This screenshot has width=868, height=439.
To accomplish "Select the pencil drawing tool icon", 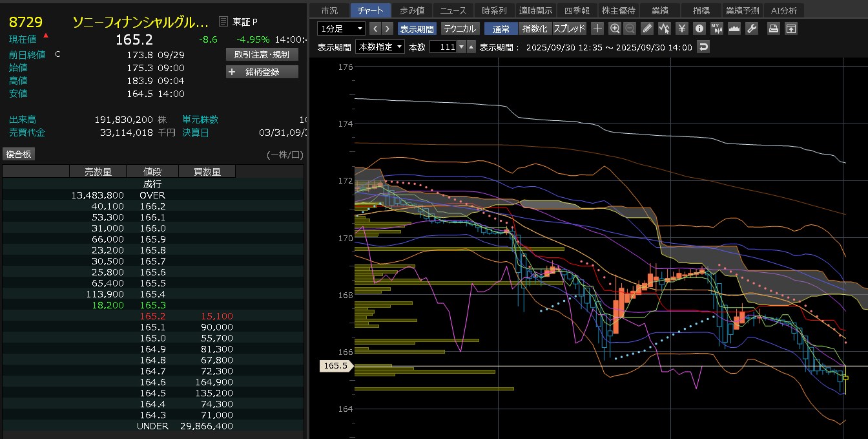I will click(x=648, y=28).
